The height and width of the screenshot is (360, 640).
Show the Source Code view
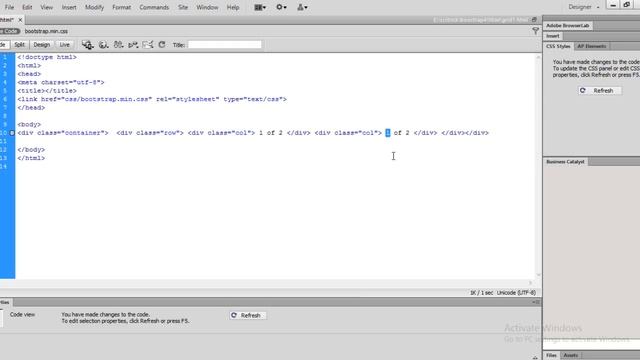pyautogui.click(x=9, y=31)
